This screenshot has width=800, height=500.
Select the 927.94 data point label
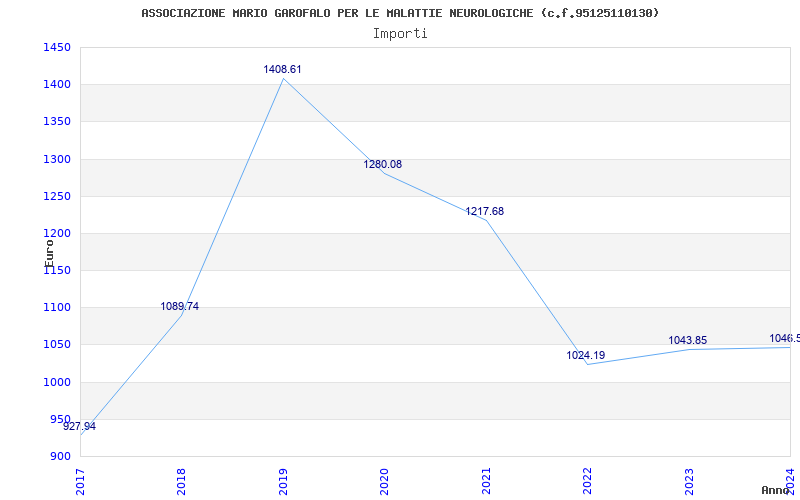[x=79, y=427]
